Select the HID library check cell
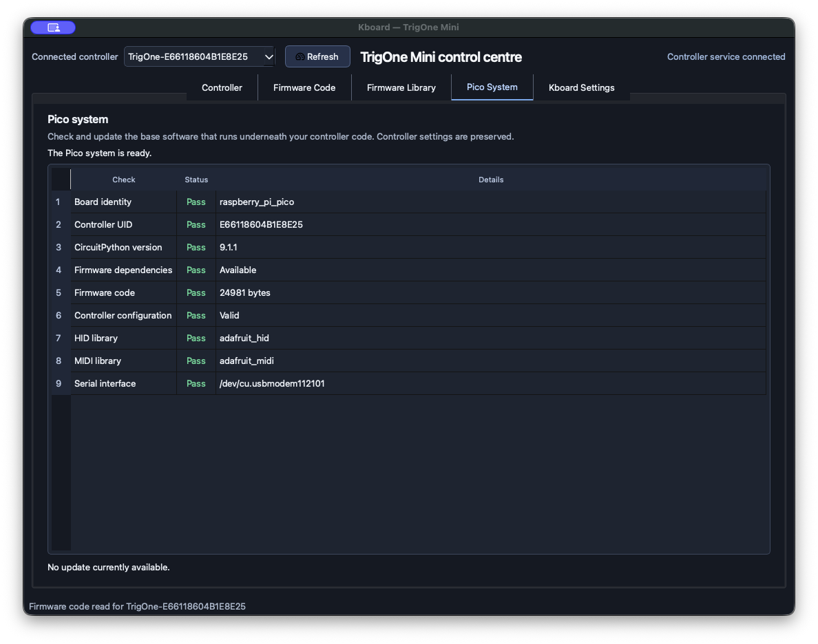This screenshot has height=644, width=818. pyautogui.click(x=124, y=338)
